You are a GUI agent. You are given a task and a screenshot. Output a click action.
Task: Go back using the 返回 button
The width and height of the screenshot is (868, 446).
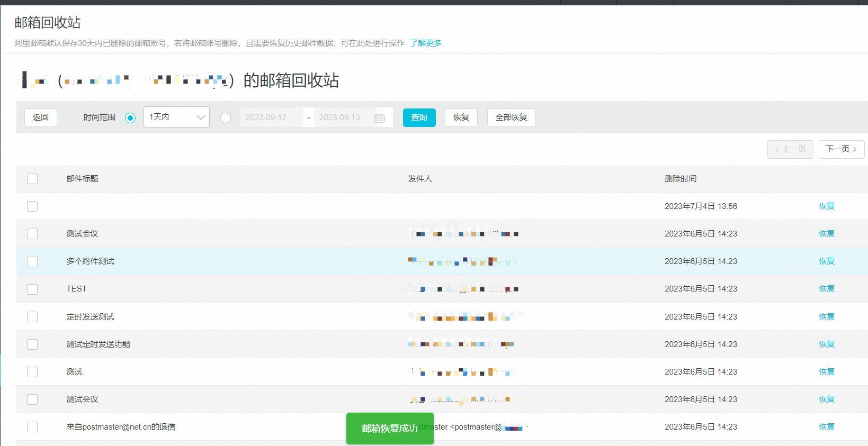(x=41, y=117)
